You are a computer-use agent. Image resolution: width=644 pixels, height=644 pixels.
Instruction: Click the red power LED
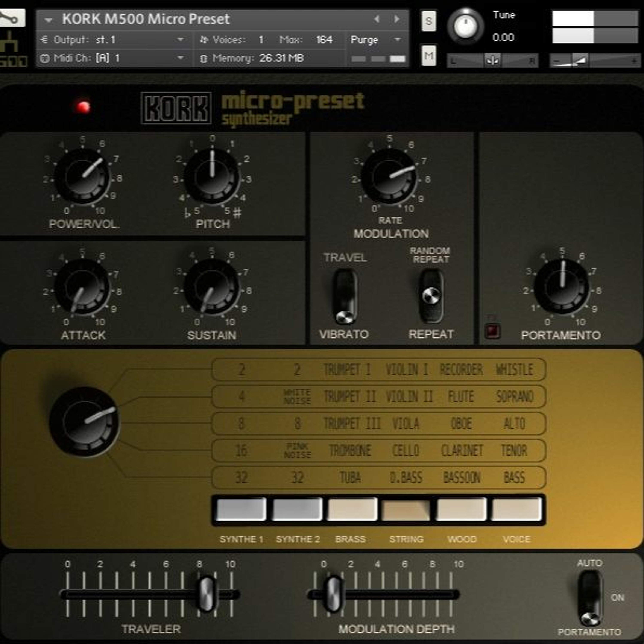click(x=83, y=107)
